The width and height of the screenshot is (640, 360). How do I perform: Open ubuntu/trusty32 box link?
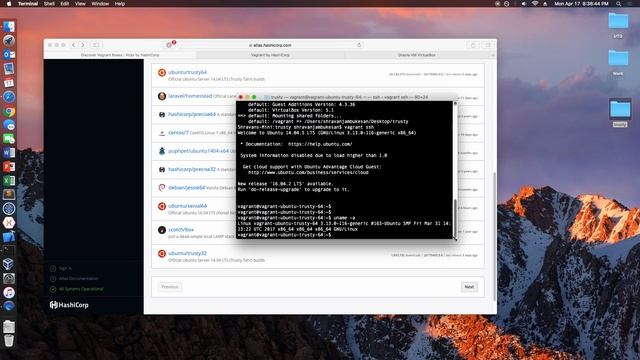tap(187, 253)
